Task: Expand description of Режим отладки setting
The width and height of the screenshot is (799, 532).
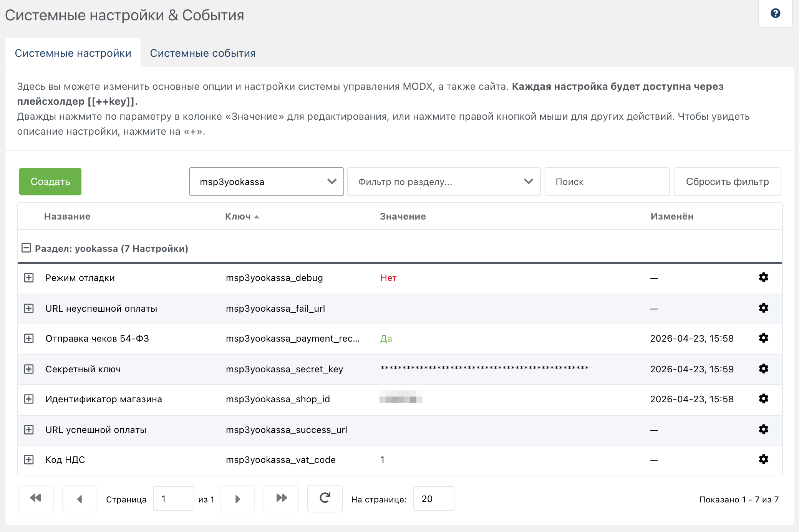Action: [x=29, y=278]
